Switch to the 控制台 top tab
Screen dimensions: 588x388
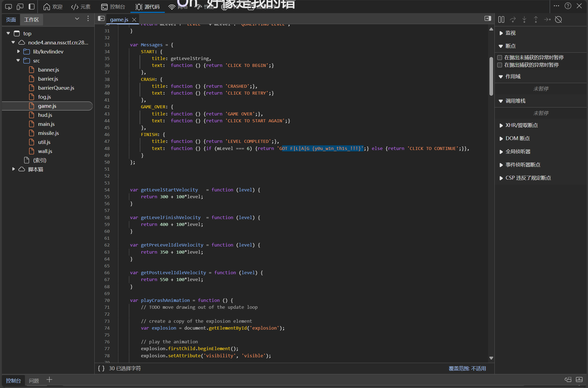[113, 7]
